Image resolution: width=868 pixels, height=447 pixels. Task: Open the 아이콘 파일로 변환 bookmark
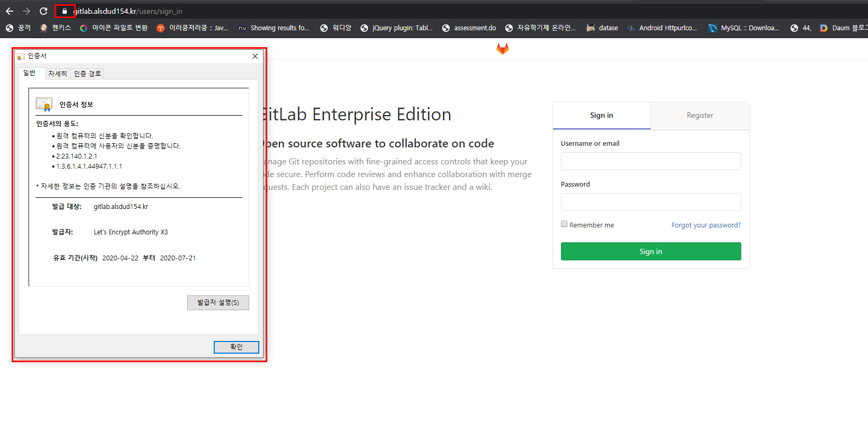click(x=113, y=28)
